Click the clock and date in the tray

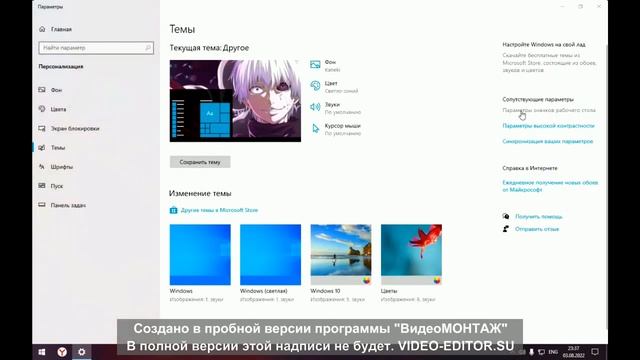(573, 352)
